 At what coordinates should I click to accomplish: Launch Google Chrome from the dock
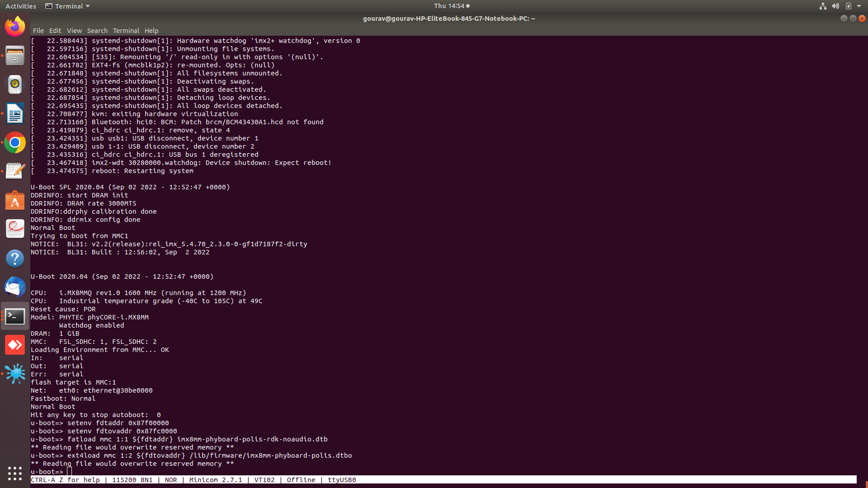click(x=15, y=143)
